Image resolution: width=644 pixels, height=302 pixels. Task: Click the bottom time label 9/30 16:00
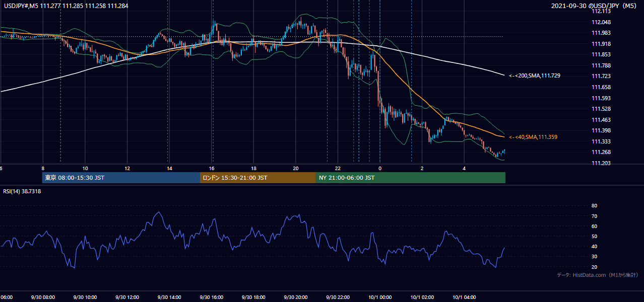[x=211, y=297]
